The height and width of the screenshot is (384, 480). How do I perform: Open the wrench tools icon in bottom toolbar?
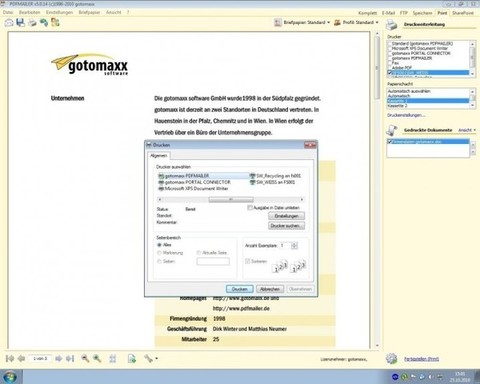148,358
